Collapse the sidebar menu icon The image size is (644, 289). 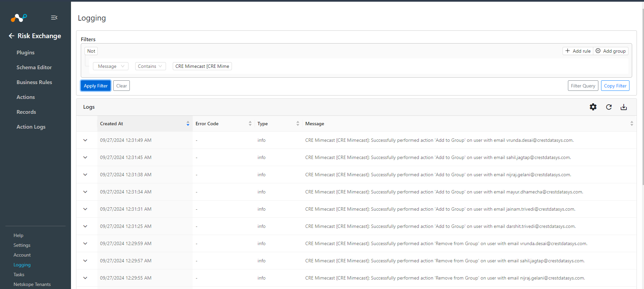[54, 18]
